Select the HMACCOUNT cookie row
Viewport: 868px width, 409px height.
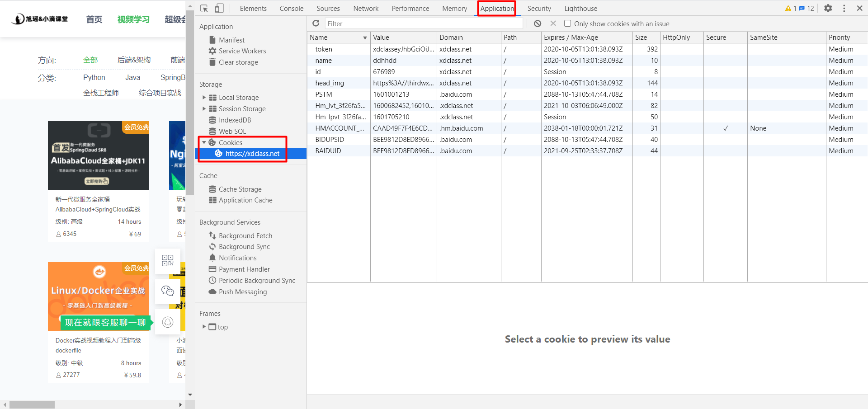click(587, 128)
